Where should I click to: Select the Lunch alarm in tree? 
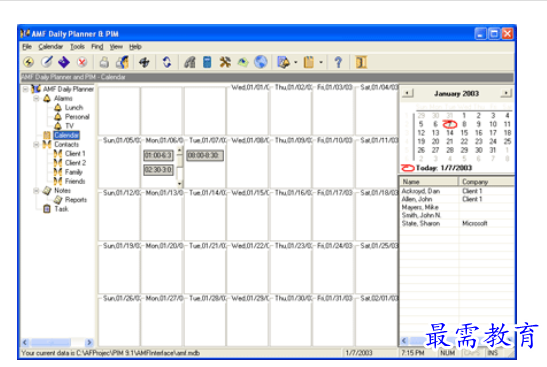pyautogui.click(x=74, y=107)
